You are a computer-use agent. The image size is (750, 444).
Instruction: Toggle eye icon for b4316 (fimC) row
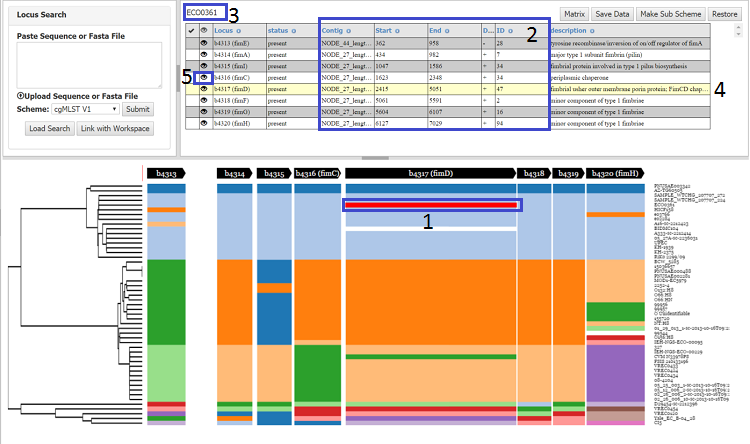204,77
